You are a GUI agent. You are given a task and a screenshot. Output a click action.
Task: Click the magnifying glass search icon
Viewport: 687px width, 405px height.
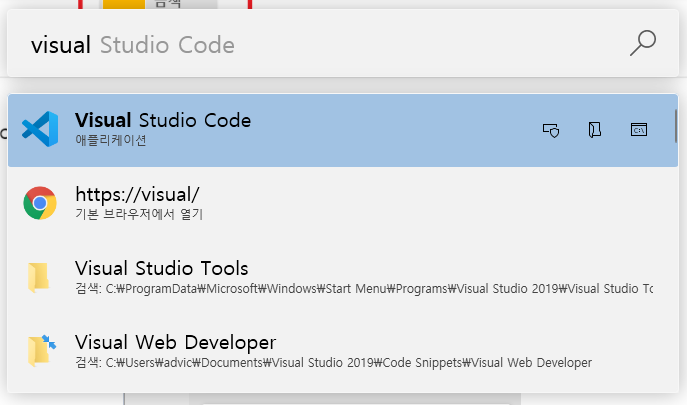pyautogui.click(x=643, y=43)
